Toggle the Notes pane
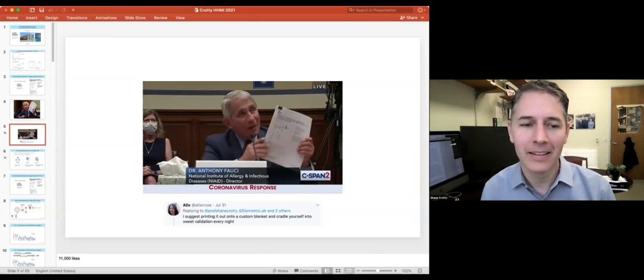 280,271
